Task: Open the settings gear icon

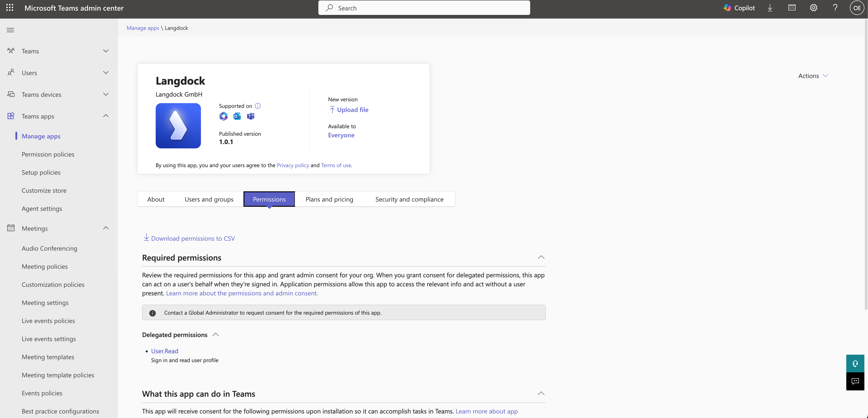Action: tap(813, 8)
